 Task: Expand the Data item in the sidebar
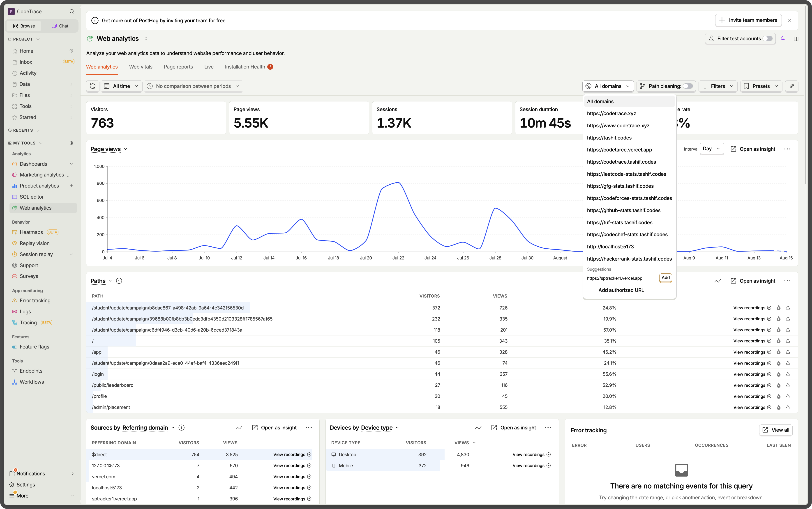tap(43, 84)
